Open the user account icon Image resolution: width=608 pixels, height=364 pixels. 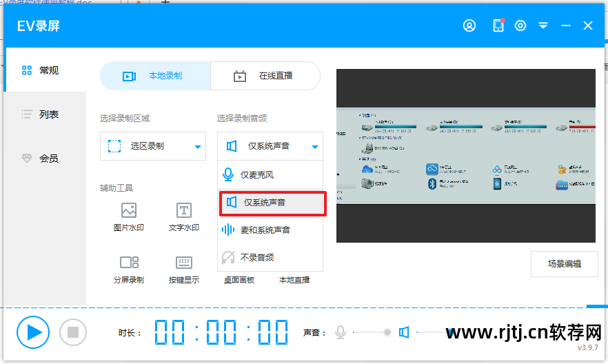469,26
